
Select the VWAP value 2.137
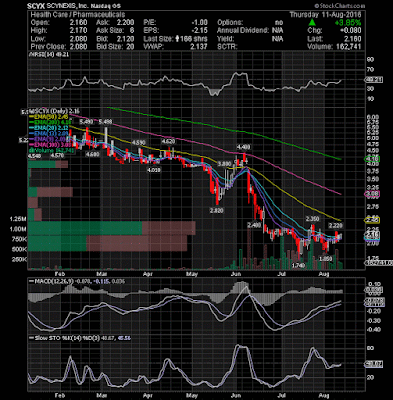(199, 47)
